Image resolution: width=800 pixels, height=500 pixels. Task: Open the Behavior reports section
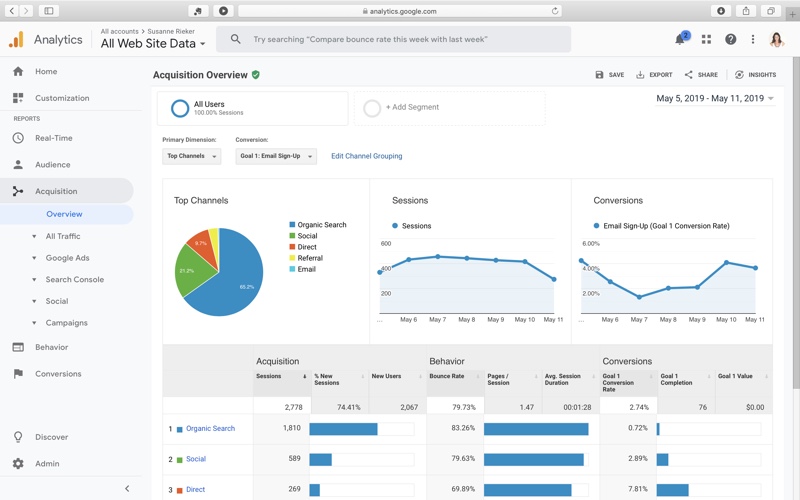click(x=51, y=347)
